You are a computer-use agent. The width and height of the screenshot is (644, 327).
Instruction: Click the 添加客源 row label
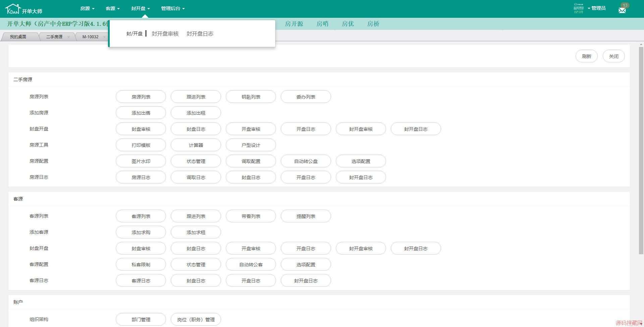pos(39,232)
